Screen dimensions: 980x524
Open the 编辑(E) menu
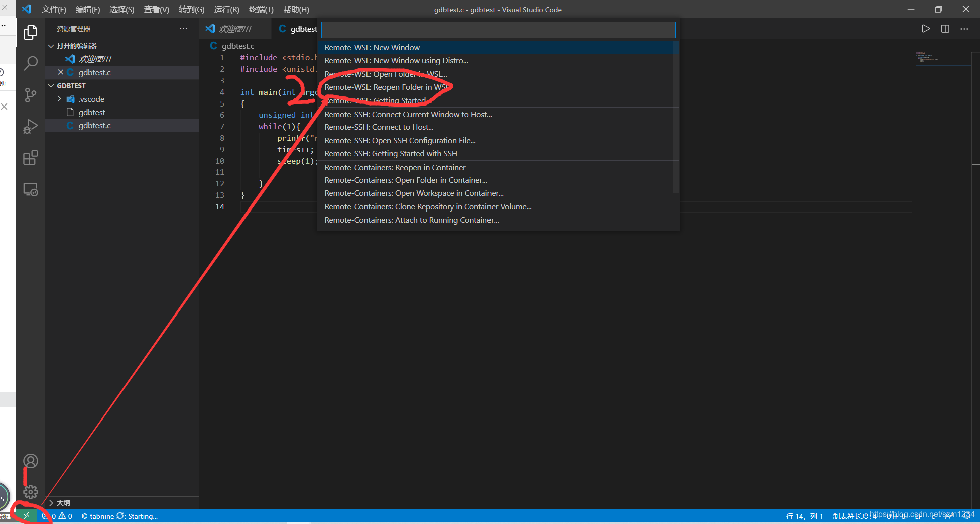[88, 10]
